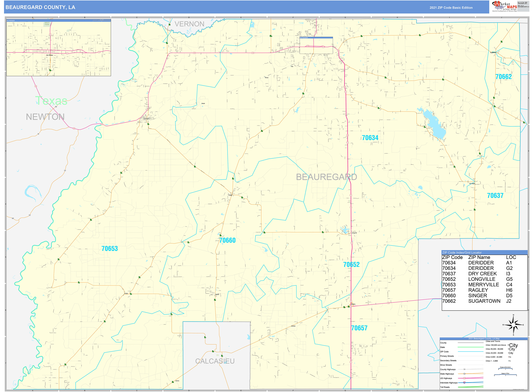Click the large BEAUREGARD county label
Image resolution: width=532 pixels, height=392 pixels.
click(x=327, y=177)
